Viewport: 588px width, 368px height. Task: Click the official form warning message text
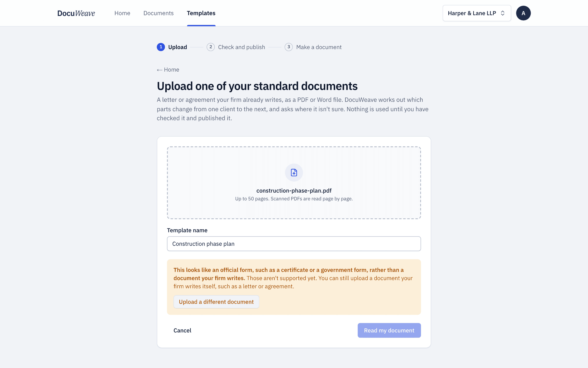pyautogui.click(x=293, y=278)
